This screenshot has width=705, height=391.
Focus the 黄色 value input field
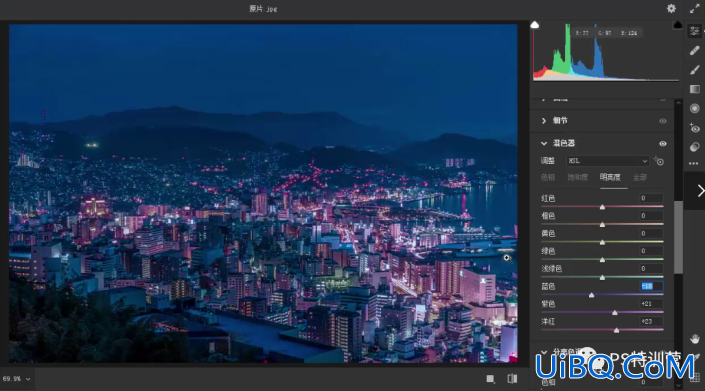pyautogui.click(x=651, y=233)
